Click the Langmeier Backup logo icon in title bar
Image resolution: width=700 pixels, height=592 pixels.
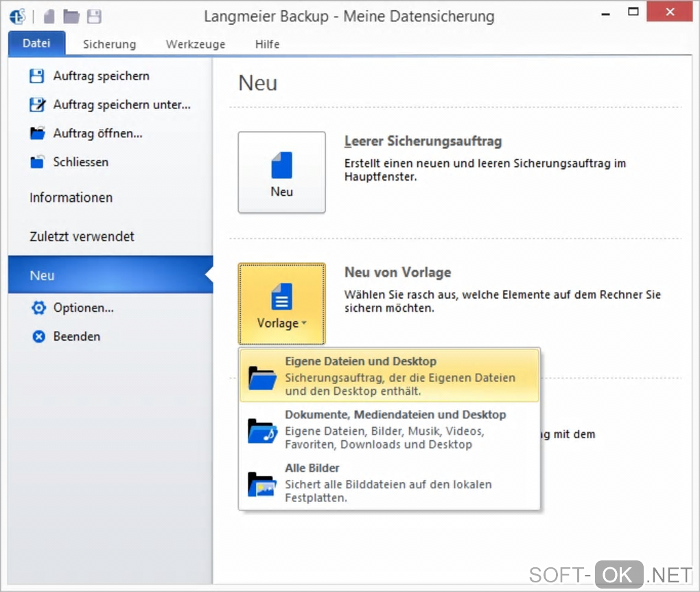tap(18, 17)
